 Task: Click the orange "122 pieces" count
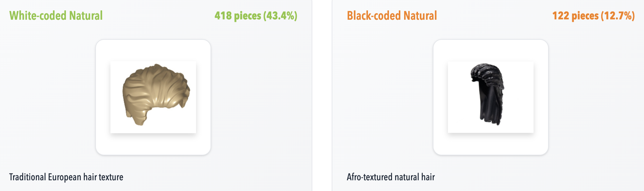click(x=575, y=16)
